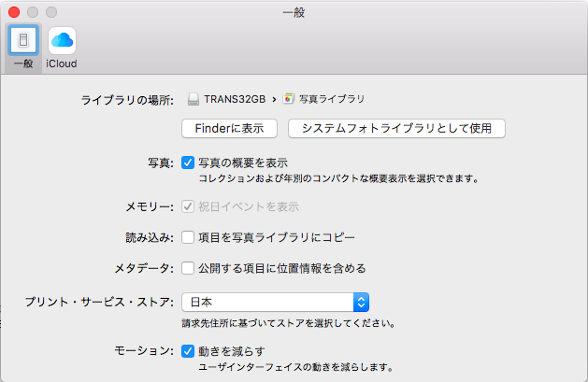
Task: Click the 写真ライブラリ path label
Action: pos(332,99)
